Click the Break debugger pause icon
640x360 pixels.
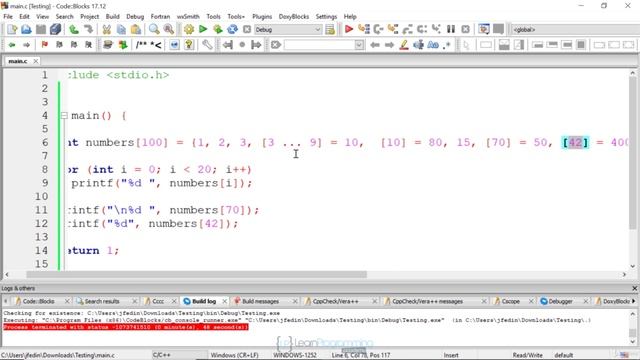point(451,29)
